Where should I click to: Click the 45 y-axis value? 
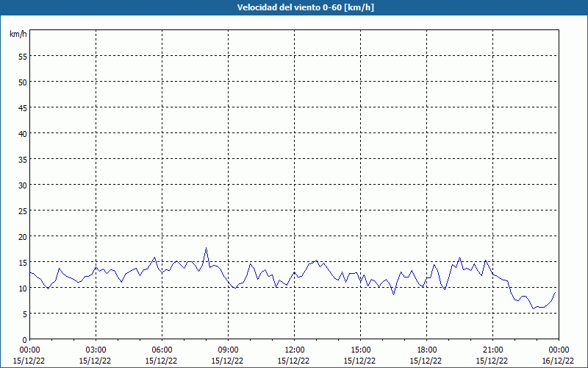[23, 107]
